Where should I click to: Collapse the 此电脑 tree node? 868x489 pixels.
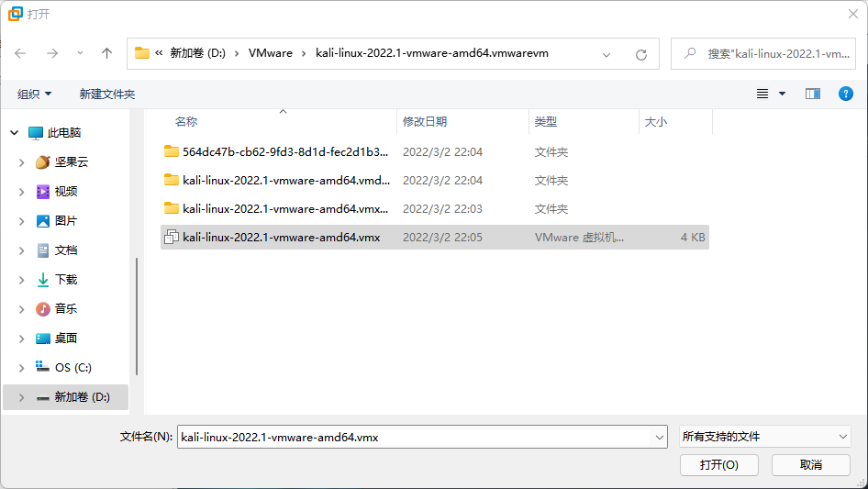pyautogui.click(x=15, y=133)
